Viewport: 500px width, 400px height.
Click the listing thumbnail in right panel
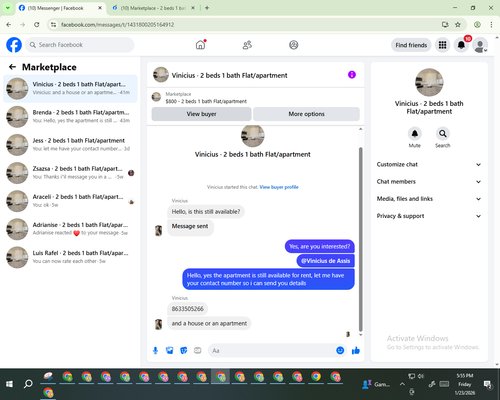pos(429,82)
